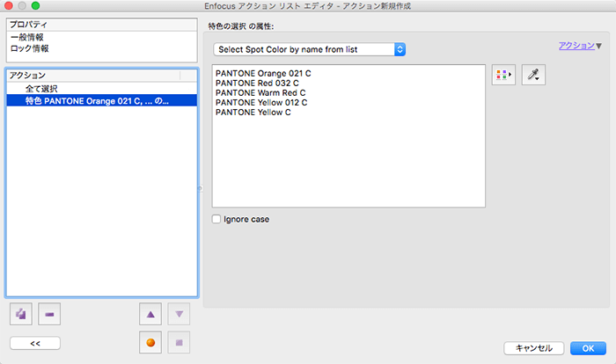Enable the Ignore case checkbox
Image resolution: width=616 pixels, height=364 pixels.
pos(216,219)
